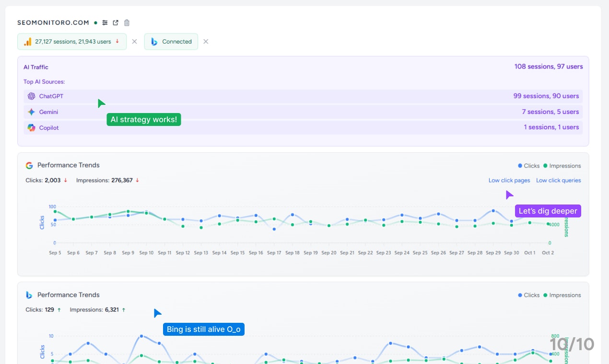Click the Bing Impressions: 6,321 stat
This screenshot has height=364, width=609.
point(97,310)
